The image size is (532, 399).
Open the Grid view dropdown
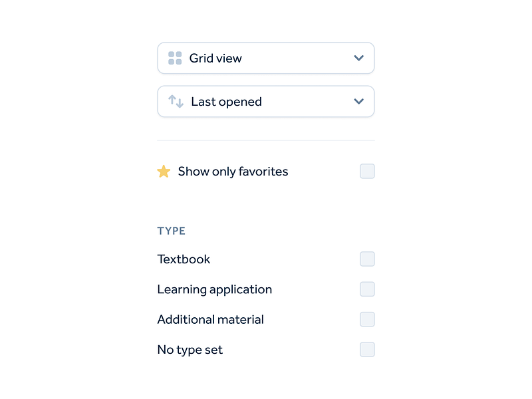(x=266, y=58)
